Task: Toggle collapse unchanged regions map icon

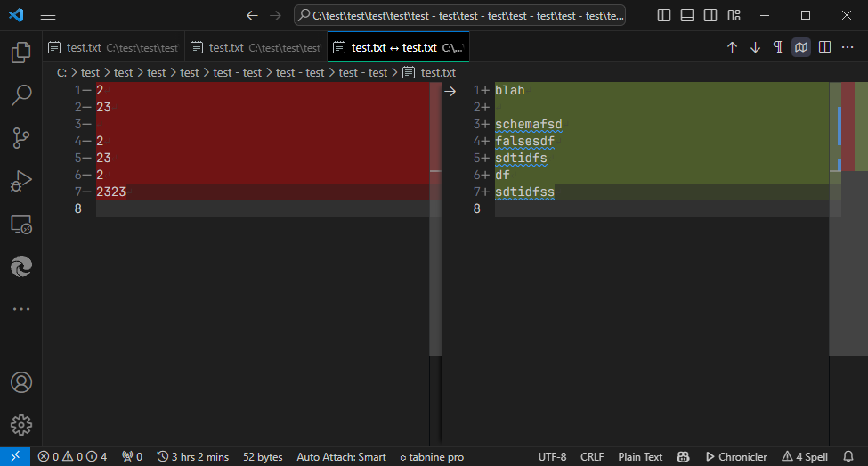Action: 801,47
